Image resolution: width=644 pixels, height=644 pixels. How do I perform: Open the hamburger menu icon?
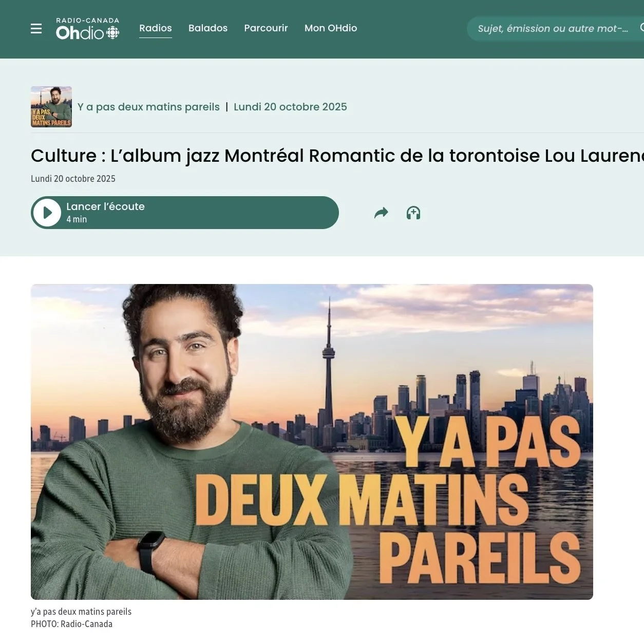36,29
